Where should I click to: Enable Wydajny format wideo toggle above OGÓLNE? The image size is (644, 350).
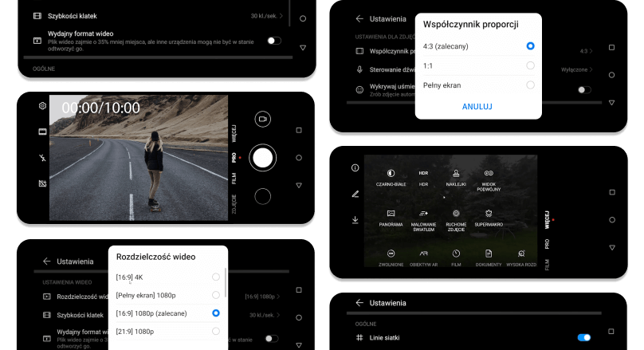(274, 41)
